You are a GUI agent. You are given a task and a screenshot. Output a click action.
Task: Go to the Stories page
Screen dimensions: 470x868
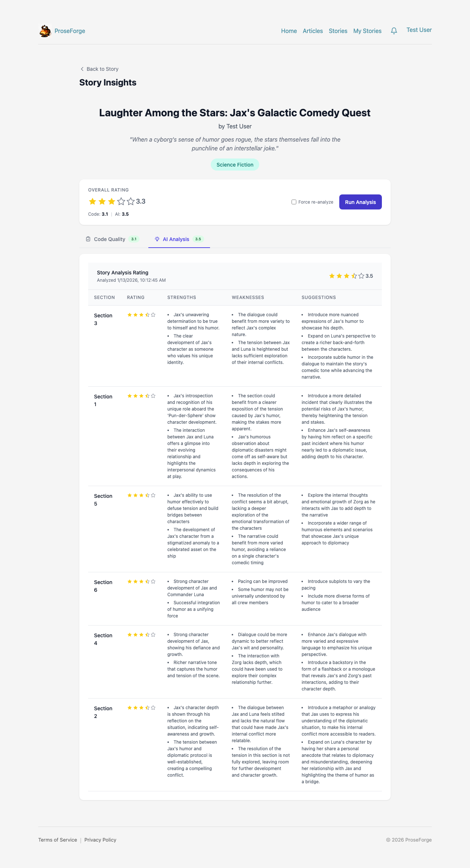pyautogui.click(x=338, y=31)
